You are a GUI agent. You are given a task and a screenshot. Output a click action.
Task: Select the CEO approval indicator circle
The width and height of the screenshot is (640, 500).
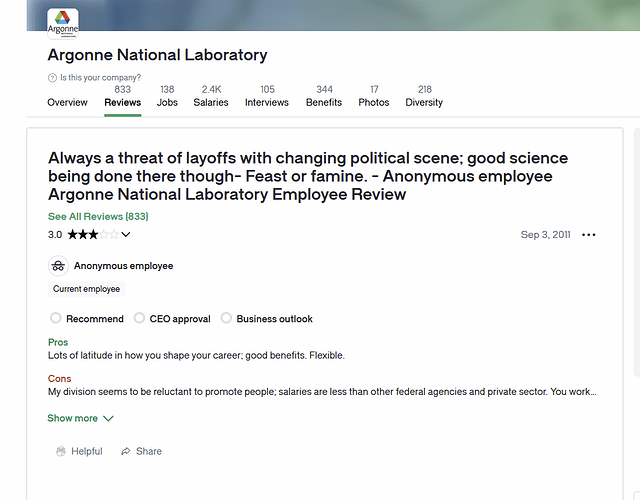tap(139, 319)
